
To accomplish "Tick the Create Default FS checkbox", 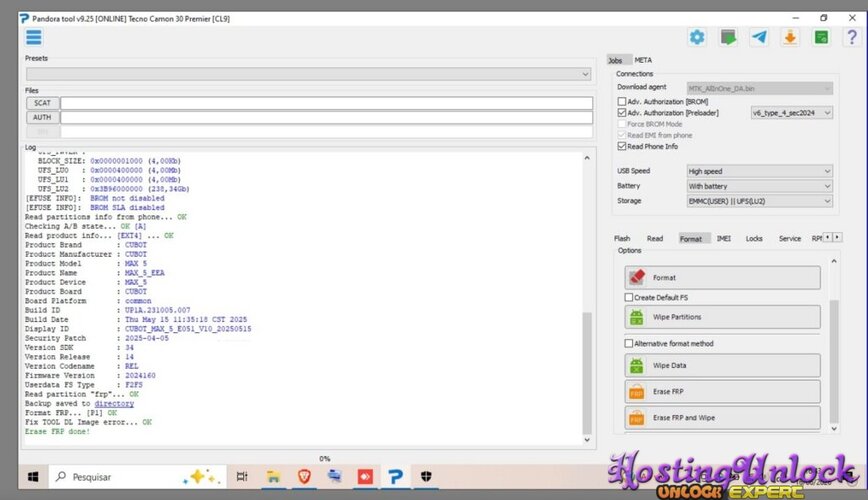I will coord(629,297).
